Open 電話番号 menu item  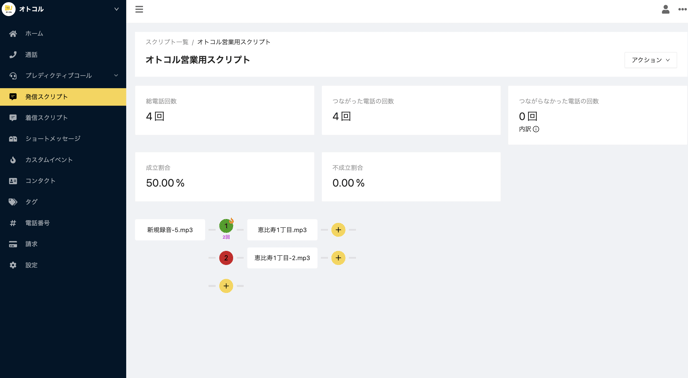[x=63, y=223]
